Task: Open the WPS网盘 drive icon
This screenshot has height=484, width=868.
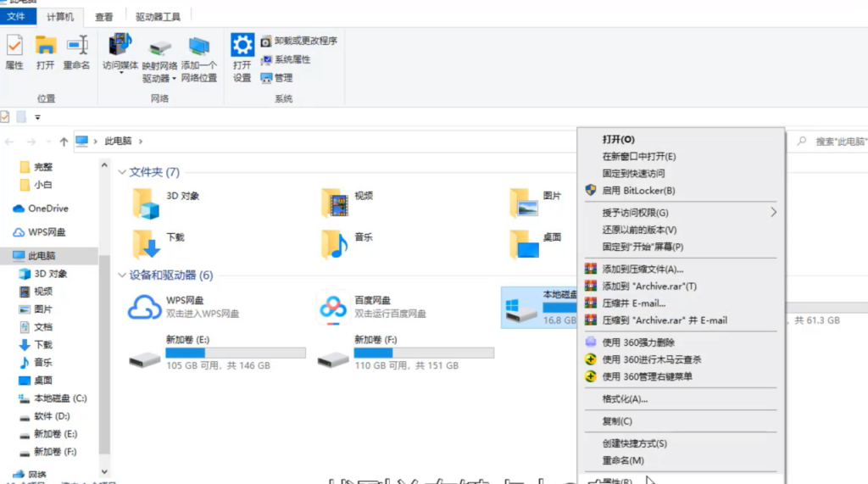Action: [x=145, y=307]
